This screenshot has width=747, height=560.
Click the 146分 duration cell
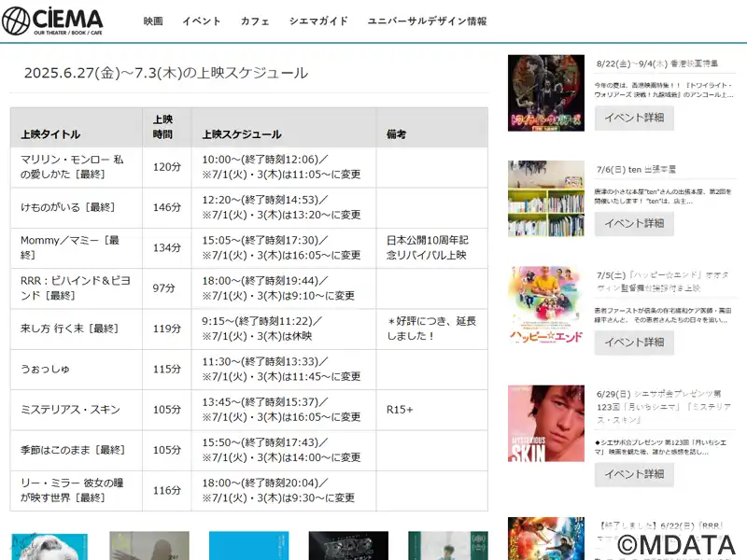(x=167, y=207)
